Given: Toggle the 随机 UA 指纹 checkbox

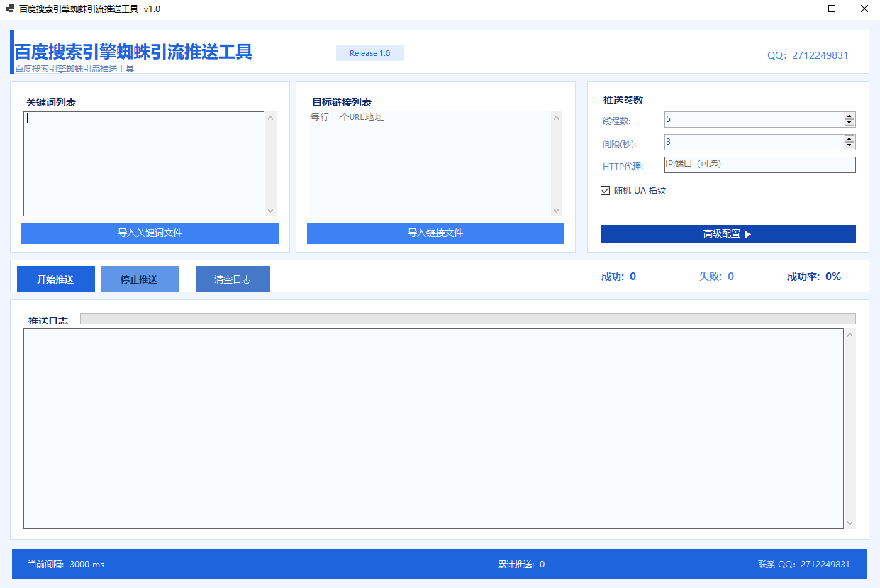Looking at the screenshot, I should 606,190.
